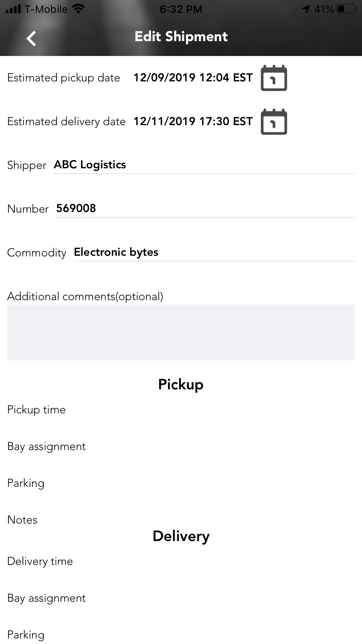Tap Bay assignment under Pickup
The height and width of the screenshot is (644, 362).
tap(47, 447)
